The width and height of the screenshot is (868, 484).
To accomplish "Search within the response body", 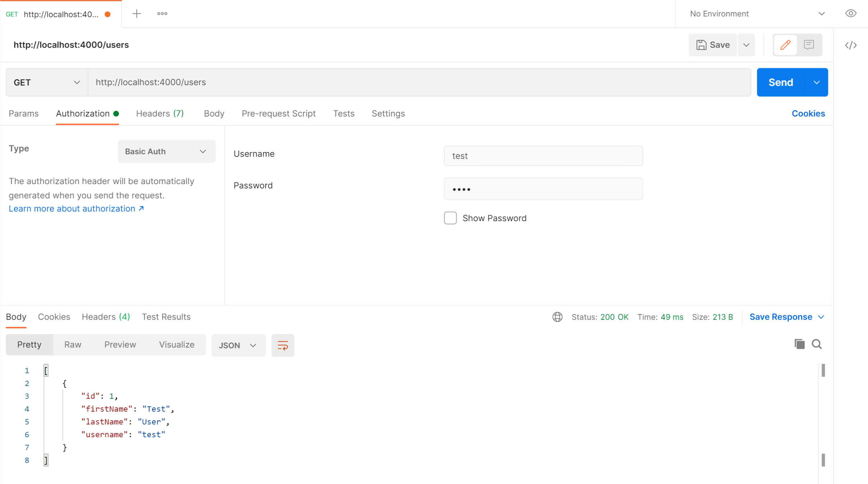I will click(x=817, y=344).
